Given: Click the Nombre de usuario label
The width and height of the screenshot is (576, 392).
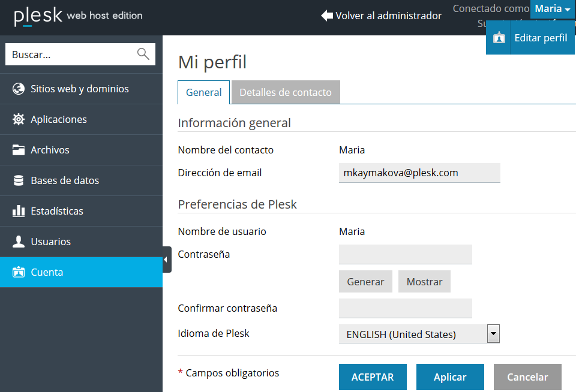Looking at the screenshot, I should (x=222, y=231).
